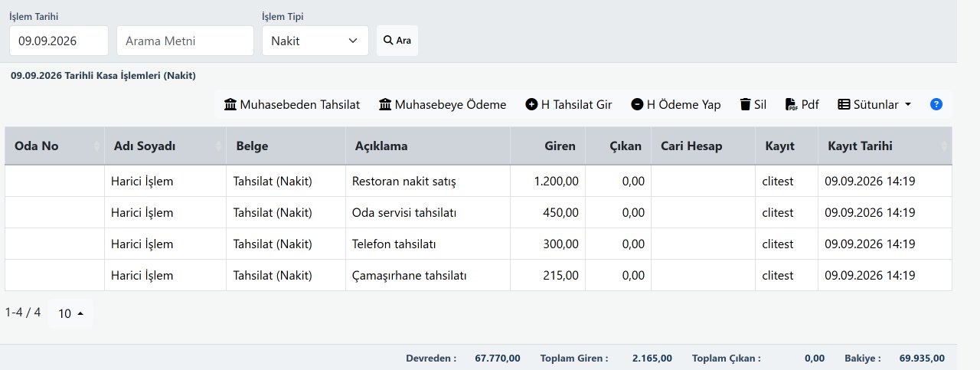Click the Muhasebeden Tahsilat button
This screenshot has height=370, width=980.
coord(292,104)
